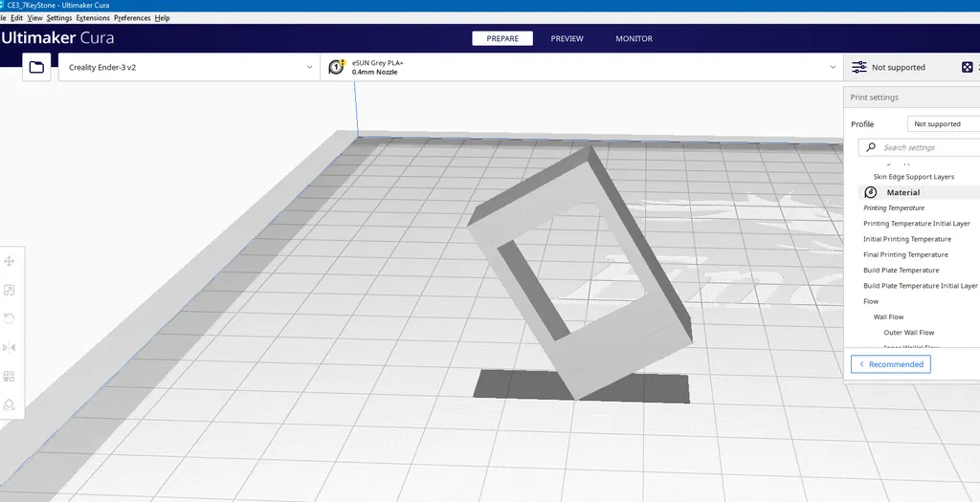
Task: Click the Outer Wall Flow setting row
Action: (909, 333)
